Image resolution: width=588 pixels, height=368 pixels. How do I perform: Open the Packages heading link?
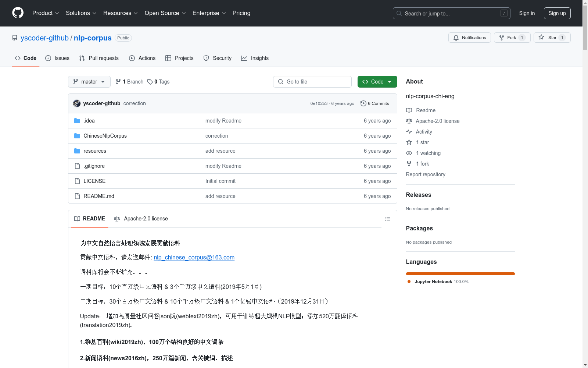pyautogui.click(x=419, y=229)
